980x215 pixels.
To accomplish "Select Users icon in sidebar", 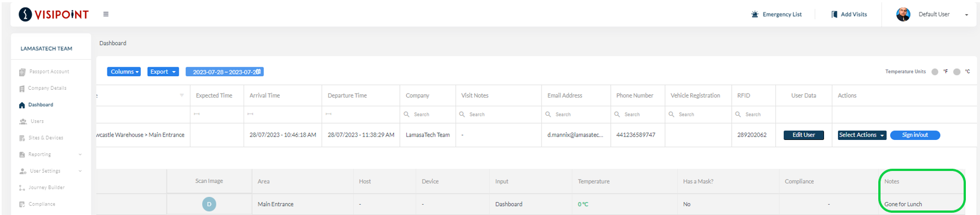I will (x=23, y=121).
